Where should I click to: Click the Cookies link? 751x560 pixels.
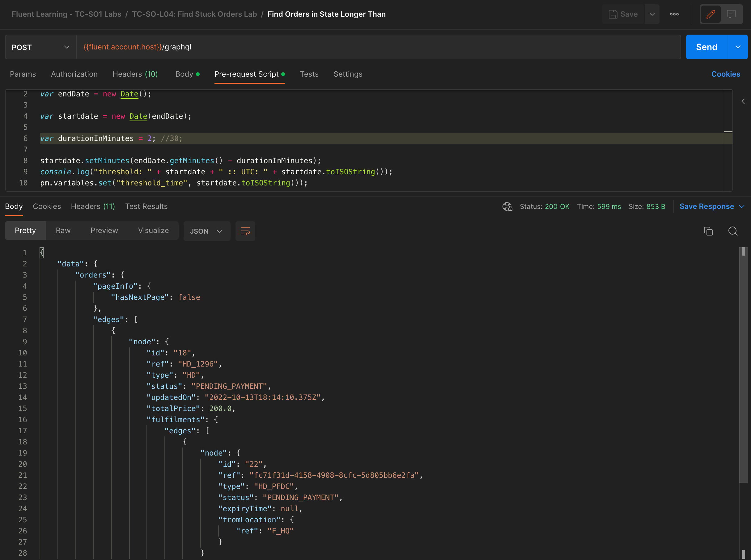(x=725, y=74)
